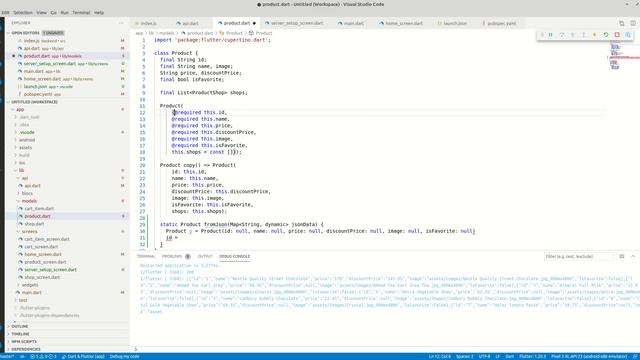Click the clear debug console icon
The width and height of the screenshot is (640, 360).
(x=622, y=256)
